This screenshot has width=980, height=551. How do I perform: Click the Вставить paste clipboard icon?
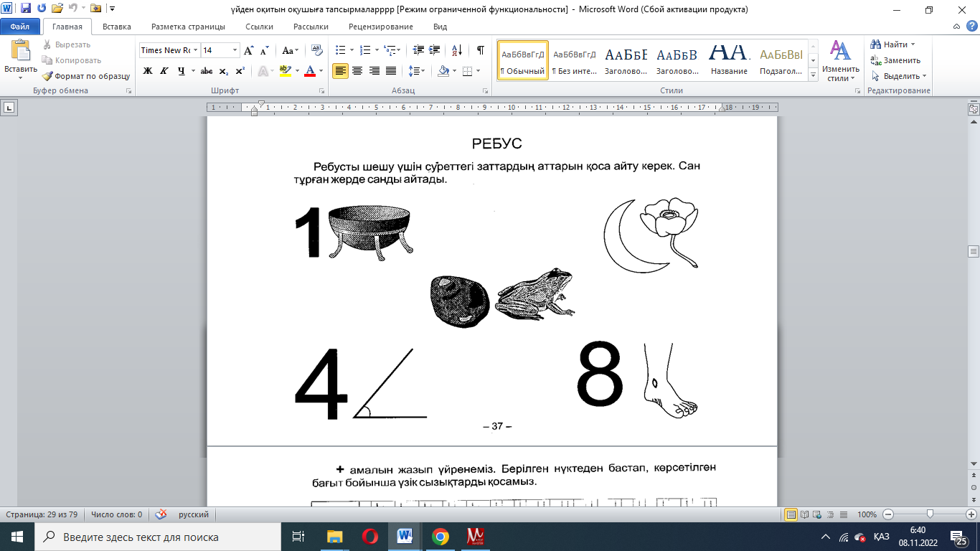click(21, 51)
